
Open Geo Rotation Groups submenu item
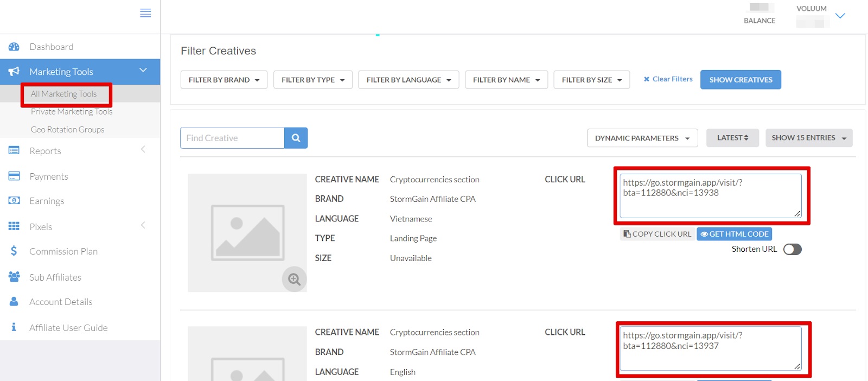(x=67, y=130)
